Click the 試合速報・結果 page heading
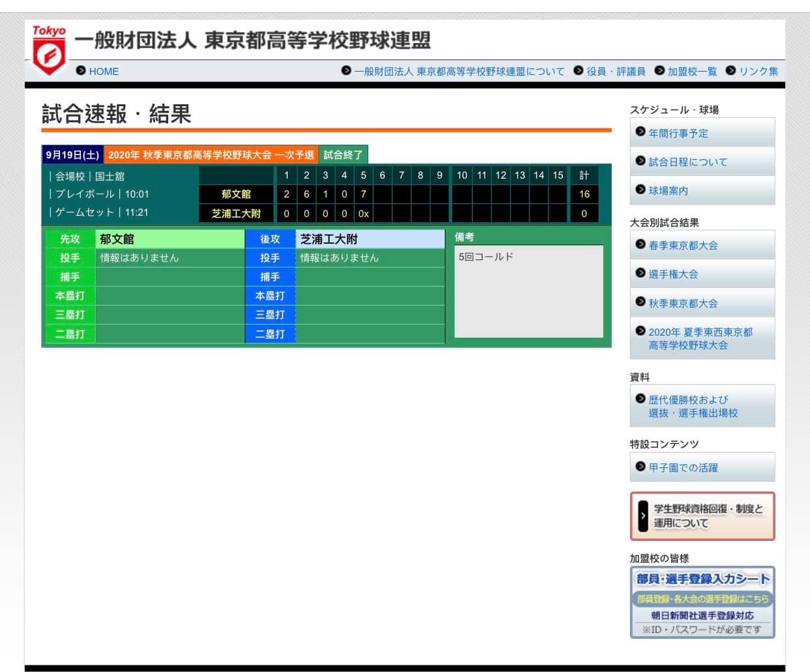Image resolution: width=810 pixels, height=672 pixels. tap(116, 114)
